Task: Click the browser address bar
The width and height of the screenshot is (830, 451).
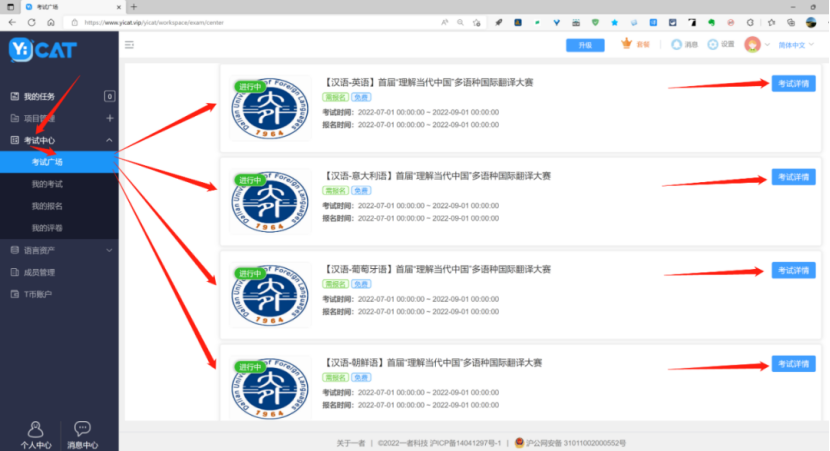Action: (250, 21)
